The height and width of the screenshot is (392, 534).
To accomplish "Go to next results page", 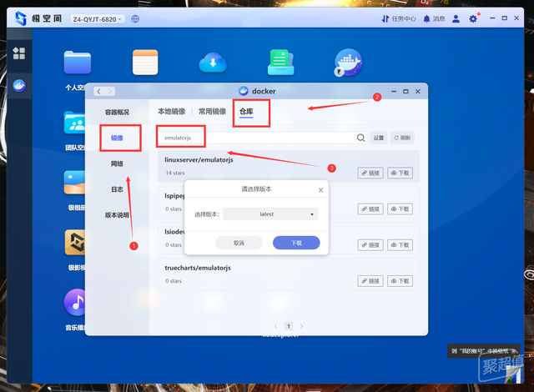I will coord(301,326).
